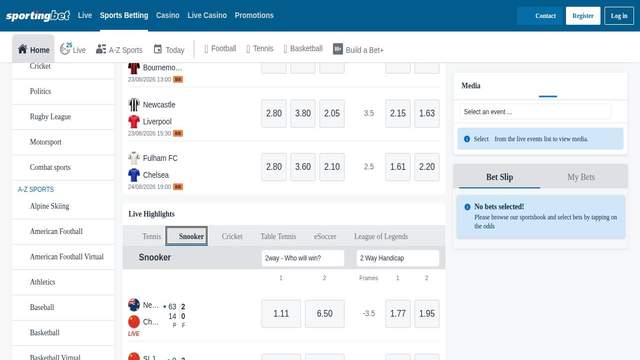This screenshot has height=360, width=640.
Task: Open Basketball quick link in toolbar
Action: [x=303, y=49]
